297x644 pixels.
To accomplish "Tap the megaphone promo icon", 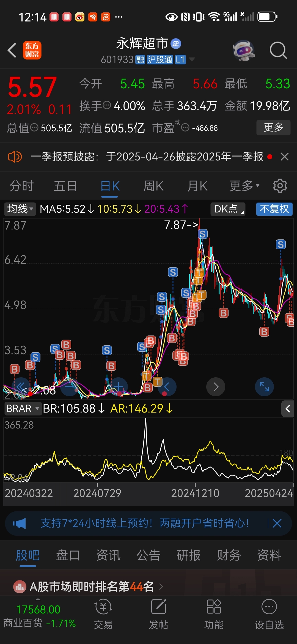I will (19, 523).
